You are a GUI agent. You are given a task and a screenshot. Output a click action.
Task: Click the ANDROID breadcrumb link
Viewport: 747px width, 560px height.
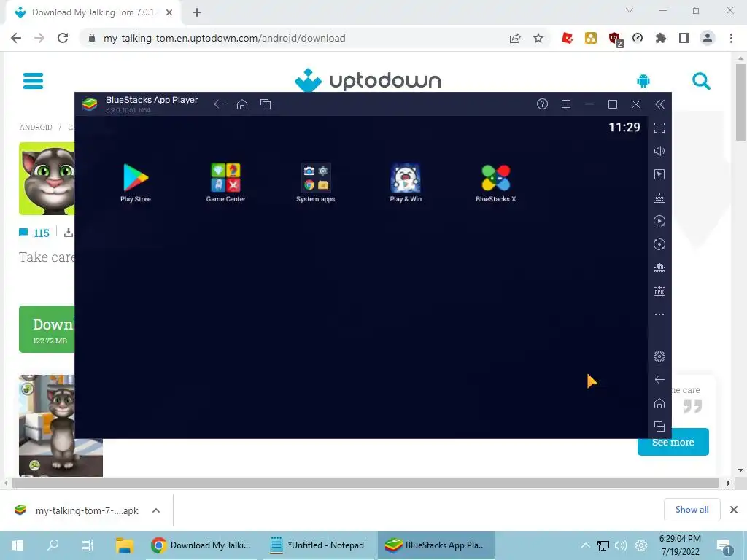(36, 127)
